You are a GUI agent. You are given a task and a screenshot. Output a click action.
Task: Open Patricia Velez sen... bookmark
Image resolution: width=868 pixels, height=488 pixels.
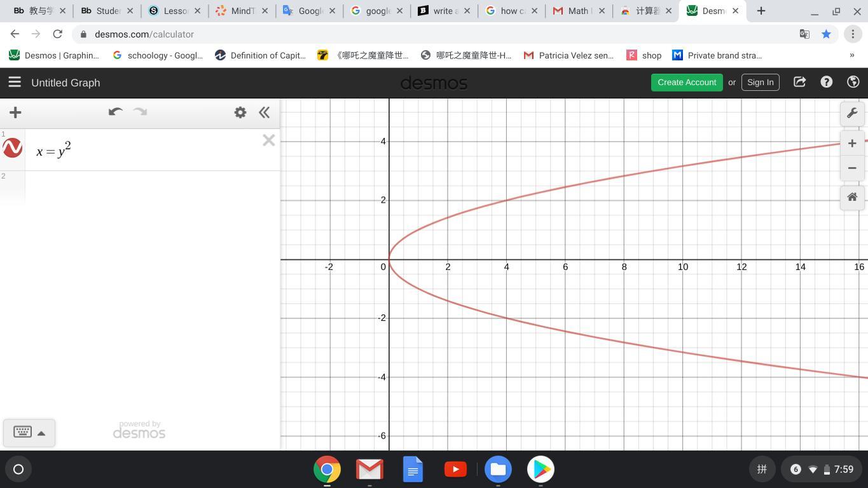[568, 55]
